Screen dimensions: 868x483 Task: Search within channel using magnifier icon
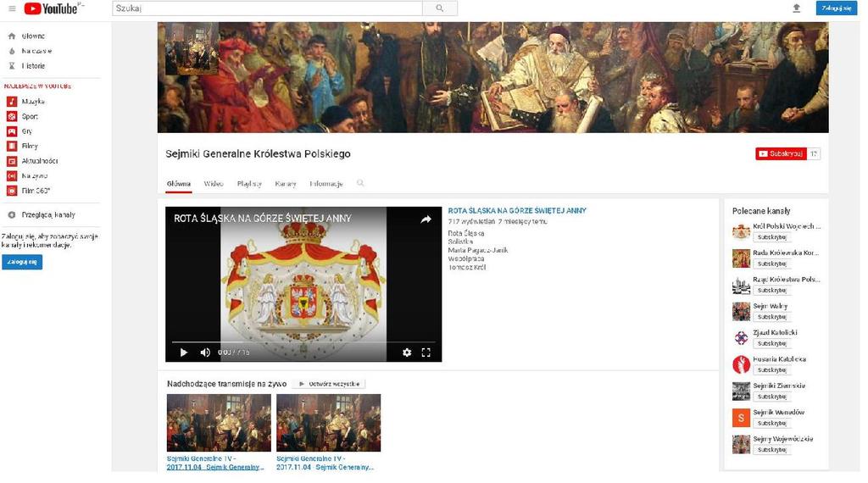click(x=360, y=183)
